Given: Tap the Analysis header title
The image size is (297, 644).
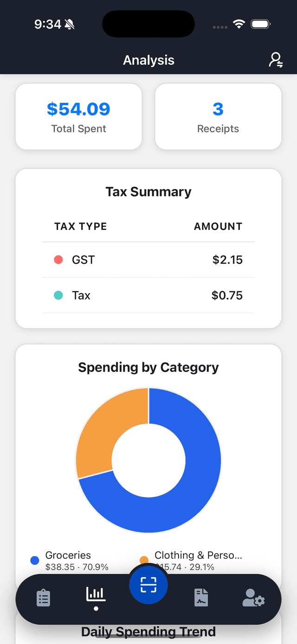Looking at the screenshot, I should (x=148, y=60).
